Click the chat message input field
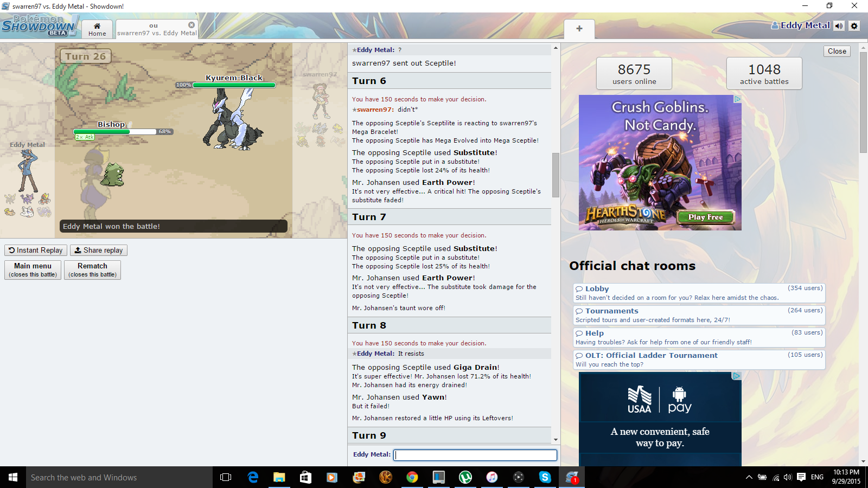The width and height of the screenshot is (868, 488). pyautogui.click(x=475, y=455)
